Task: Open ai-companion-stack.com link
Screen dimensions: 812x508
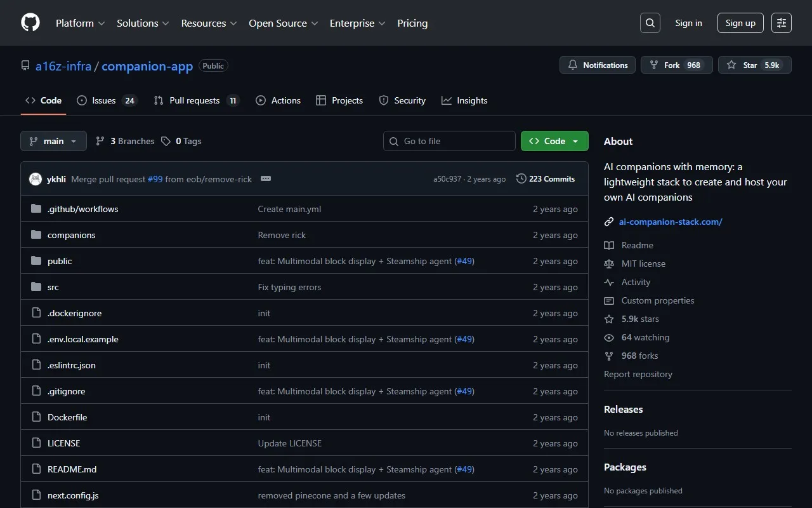Action: pos(671,222)
